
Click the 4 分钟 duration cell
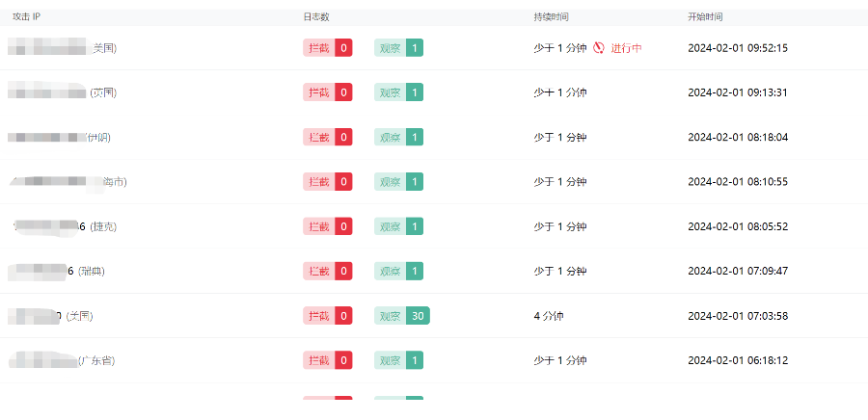point(550,315)
